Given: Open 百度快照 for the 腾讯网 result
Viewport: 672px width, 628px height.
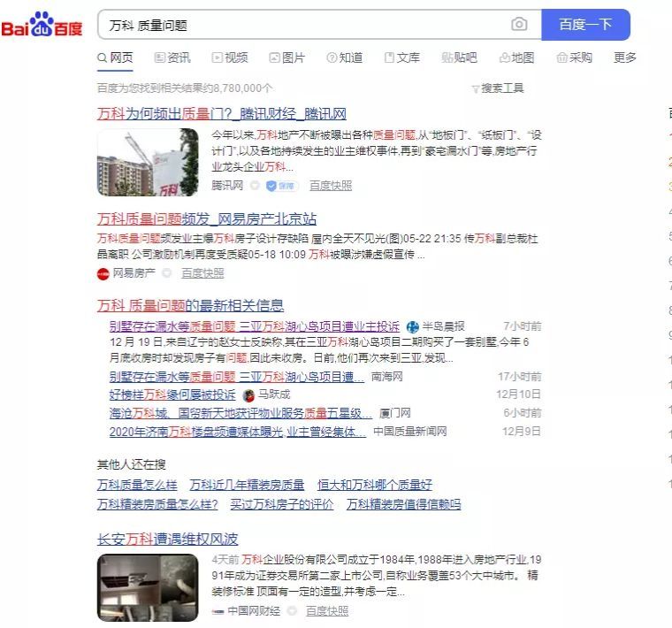Looking at the screenshot, I should point(331,186).
